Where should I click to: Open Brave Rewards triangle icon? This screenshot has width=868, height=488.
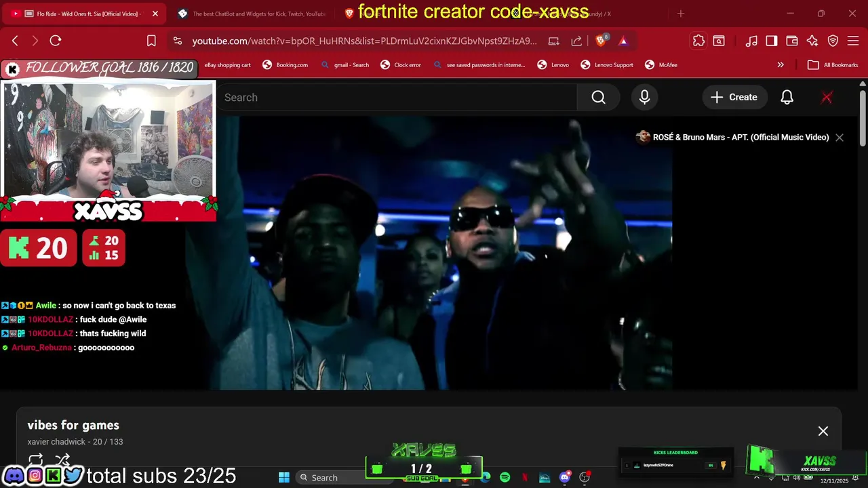623,41
